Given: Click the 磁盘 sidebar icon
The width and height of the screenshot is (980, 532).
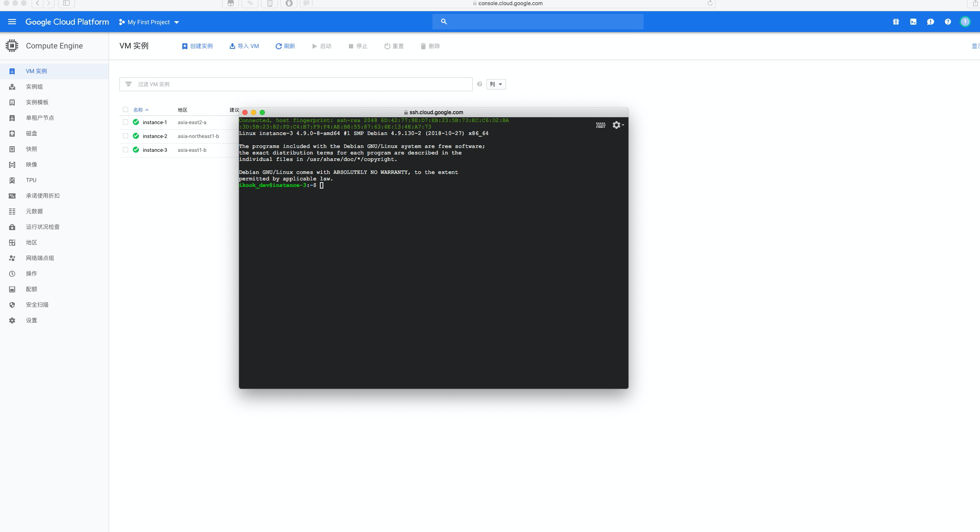Looking at the screenshot, I should coord(12,134).
